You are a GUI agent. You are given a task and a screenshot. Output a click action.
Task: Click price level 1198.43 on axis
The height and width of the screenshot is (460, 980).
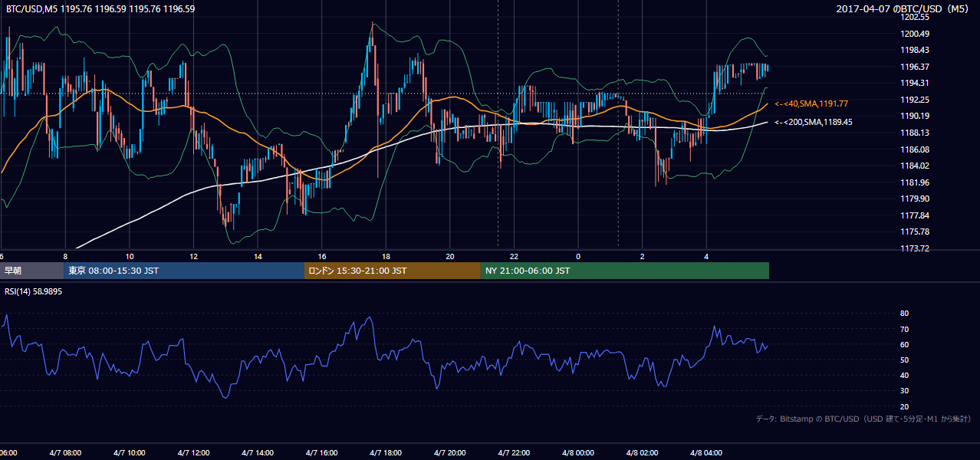coord(915,50)
